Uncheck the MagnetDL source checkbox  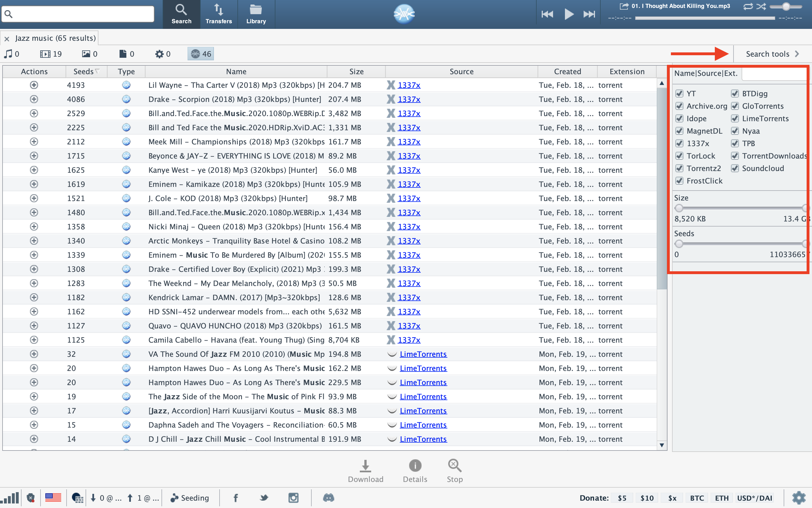(679, 131)
